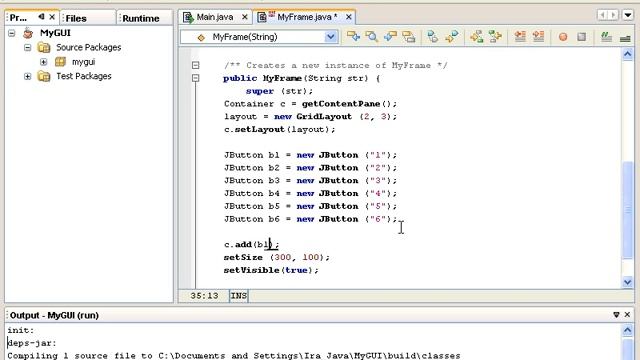Image resolution: width=640 pixels, height=360 pixels.
Task: Click the mygui package icon
Action: tap(60, 62)
